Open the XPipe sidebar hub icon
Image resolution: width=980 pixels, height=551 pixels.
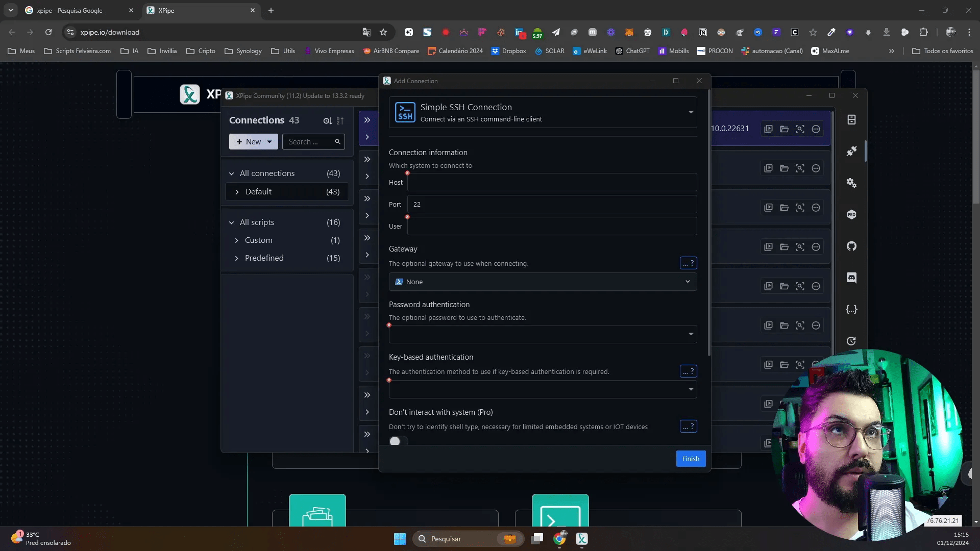point(851,151)
